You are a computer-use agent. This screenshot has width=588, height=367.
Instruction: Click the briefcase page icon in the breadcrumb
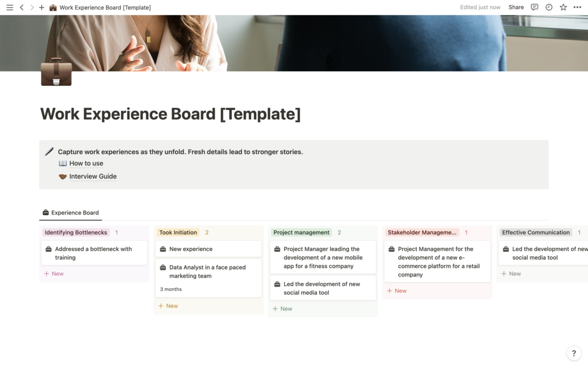(x=51, y=8)
